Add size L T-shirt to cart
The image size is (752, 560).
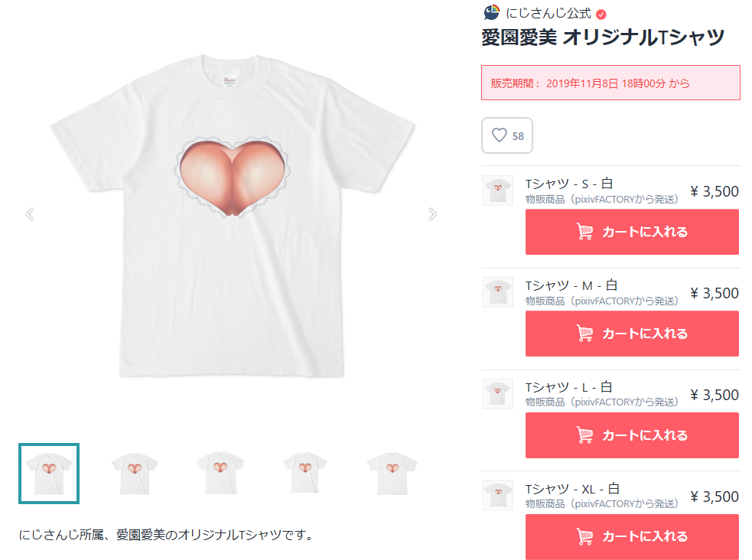point(632,435)
